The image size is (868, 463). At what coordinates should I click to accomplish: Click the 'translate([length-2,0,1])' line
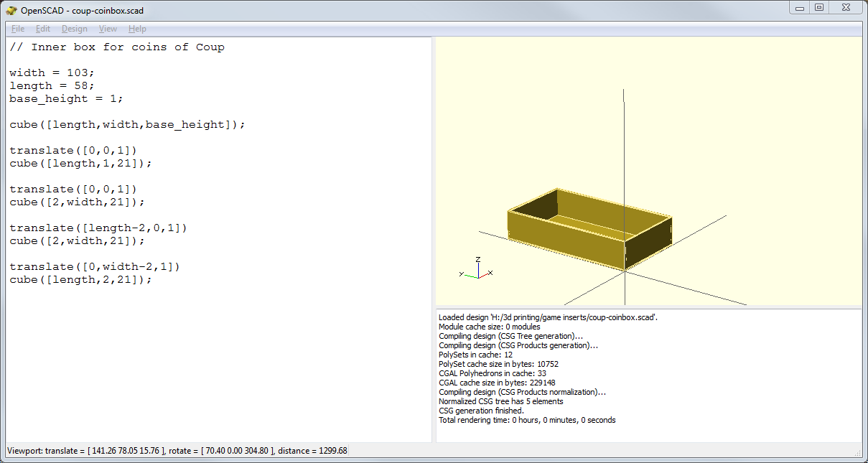tap(98, 228)
